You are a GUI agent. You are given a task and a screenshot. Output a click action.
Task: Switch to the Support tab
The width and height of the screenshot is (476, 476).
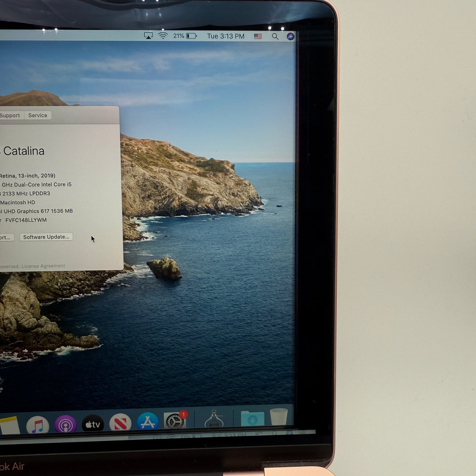(x=10, y=115)
